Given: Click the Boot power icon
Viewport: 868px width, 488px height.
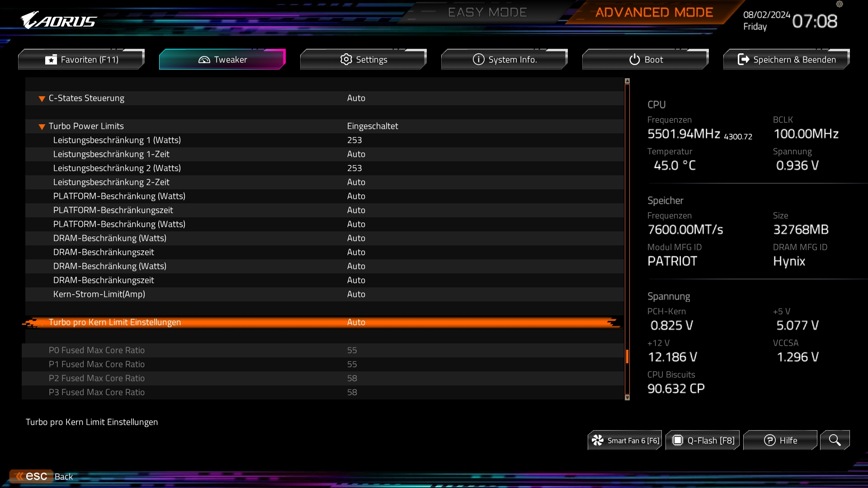Looking at the screenshot, I should coord(634,60).
